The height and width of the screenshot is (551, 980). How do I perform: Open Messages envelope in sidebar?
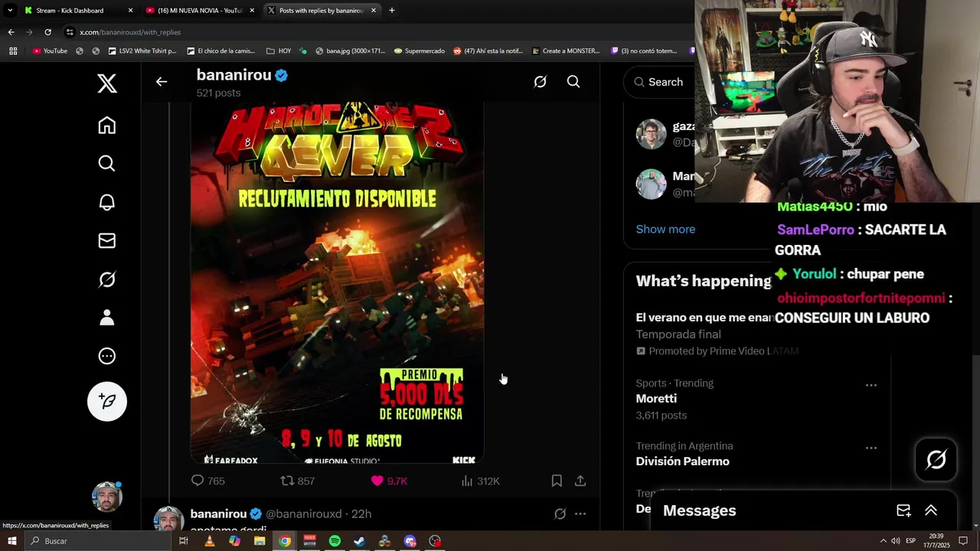coord(107,240)
